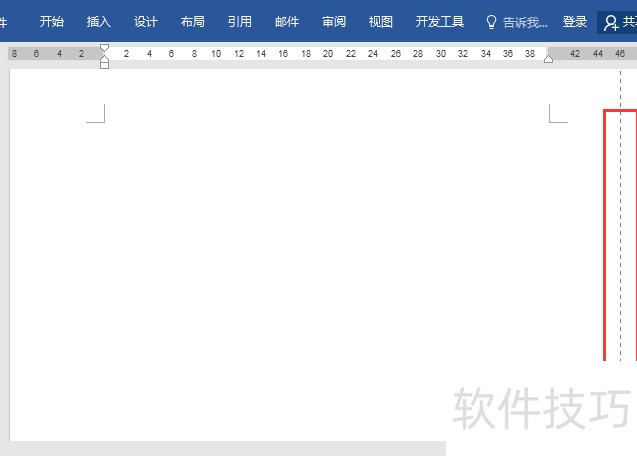Viewport: 637px width, 456px height.
Task: Click the lightbulb Tell Me icon
Action: 491,22
